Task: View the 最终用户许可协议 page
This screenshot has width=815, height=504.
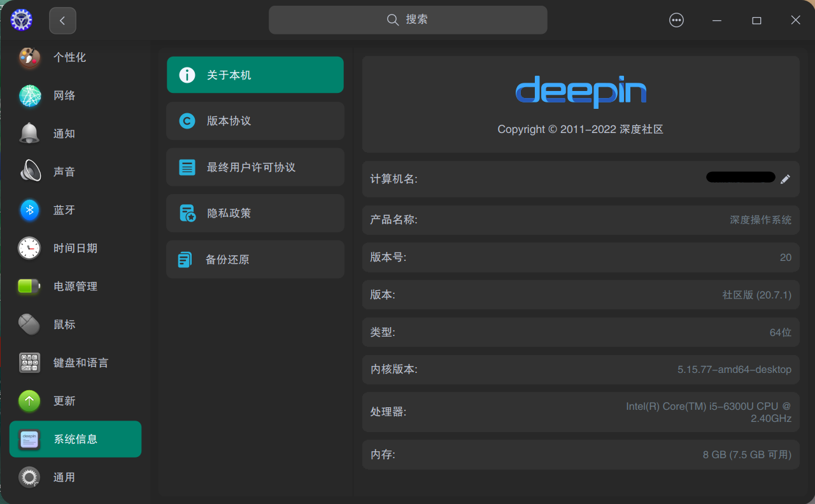Action: tap(255, 167)
